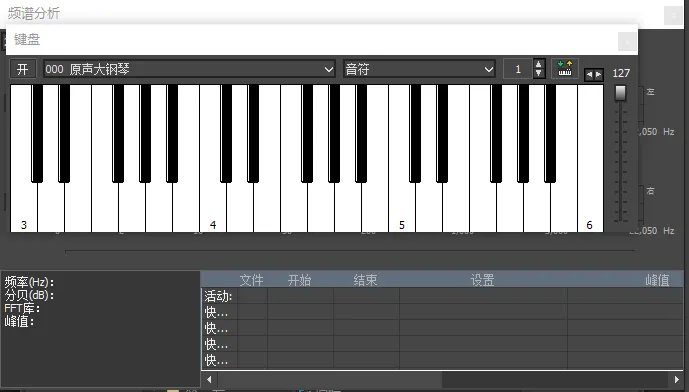Screen dimensions: 689x392
Task: Increase channel number with up stepper arrow
Action: pos(539,64)
